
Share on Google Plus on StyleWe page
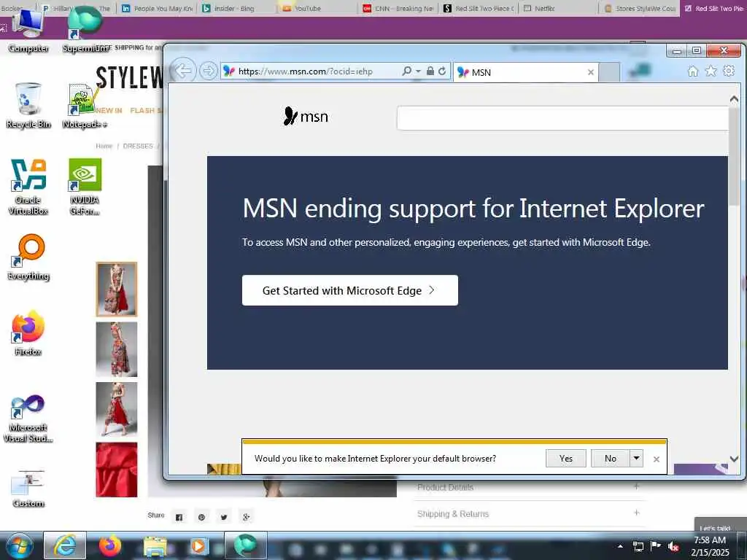247,517
